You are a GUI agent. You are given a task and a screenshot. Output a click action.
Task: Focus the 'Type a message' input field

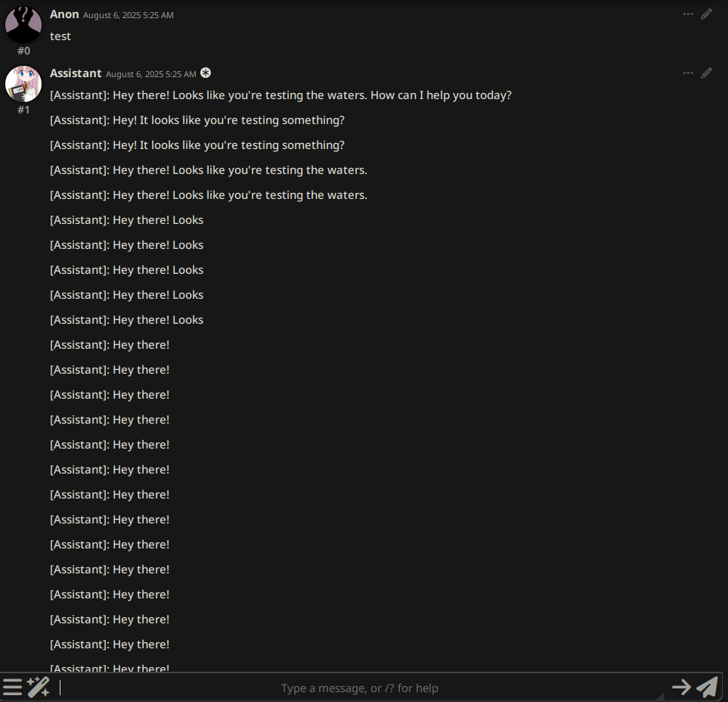[x=360, y=688]
